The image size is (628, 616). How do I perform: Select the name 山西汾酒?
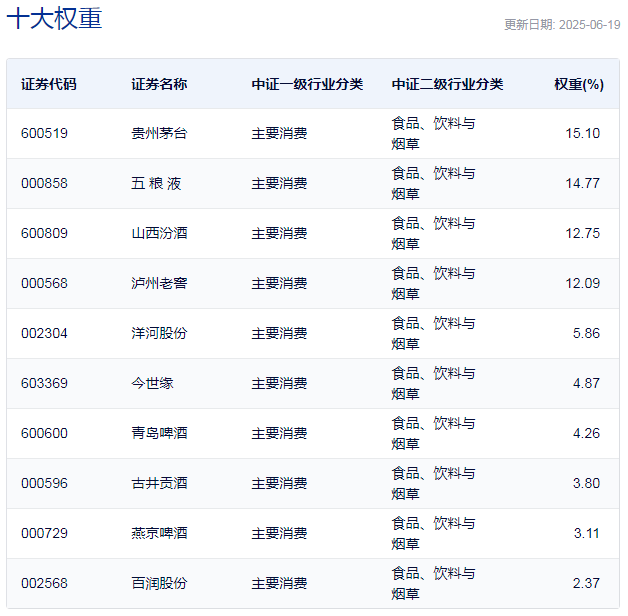pos(159,234)
